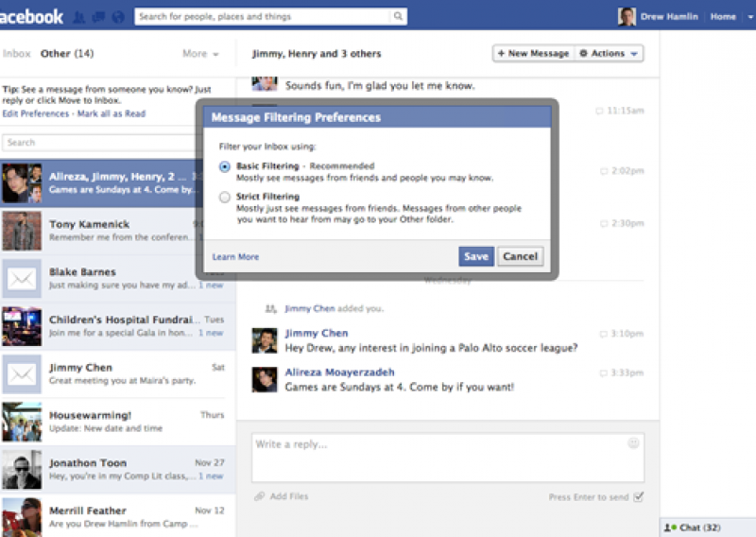Open messages icon in top bar
Image resolution: width=756 pixels, height=537 pixels.
point(99,17)
